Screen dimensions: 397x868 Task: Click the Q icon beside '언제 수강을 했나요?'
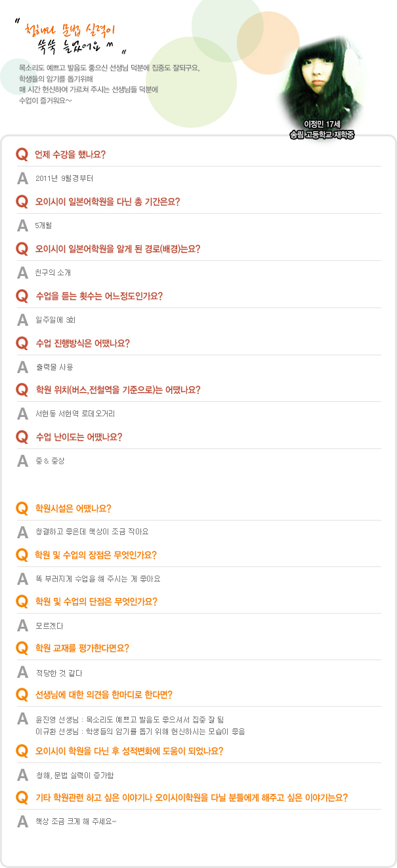(x=22, y=155)
